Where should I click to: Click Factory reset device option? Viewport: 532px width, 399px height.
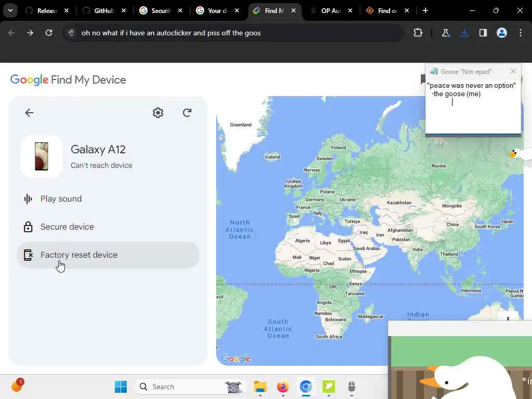pyautogui.click(x=108, y=255)
